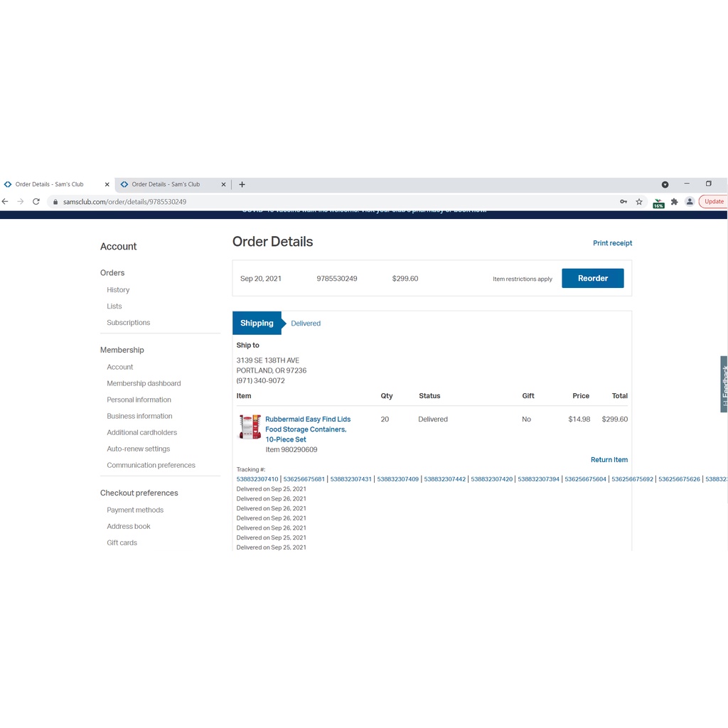
Task: Open the saved passwords key icon
Action: click(x=623, y=202)
